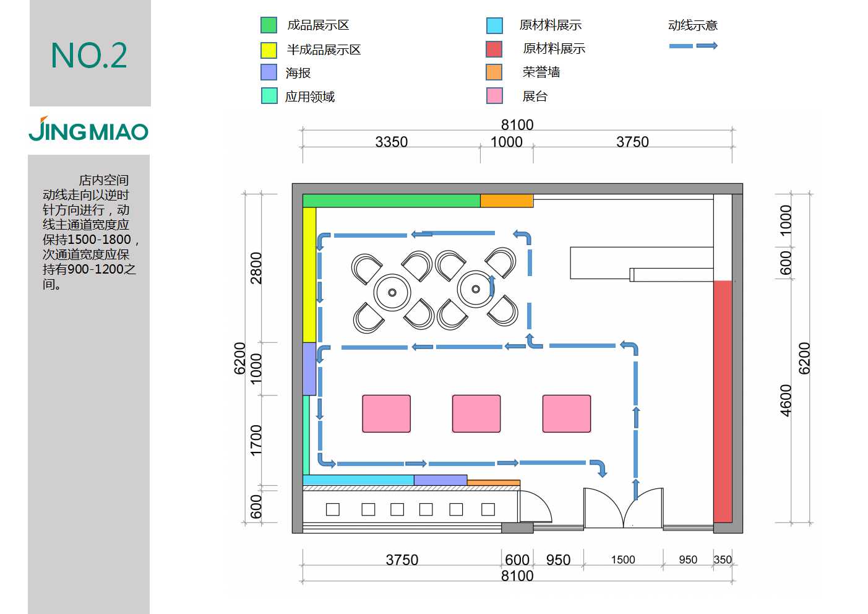The height and width of the screenshot is (614, 868).
Task: Click the NO.2 title text
Action: click(x=89, y=56)
